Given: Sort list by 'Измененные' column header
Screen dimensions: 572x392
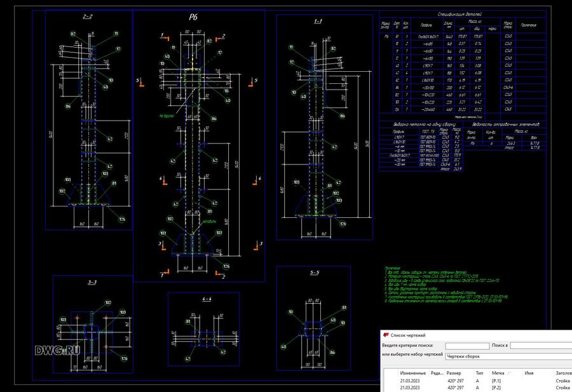Looking at the screenshot, I should [x=413, y=374].
